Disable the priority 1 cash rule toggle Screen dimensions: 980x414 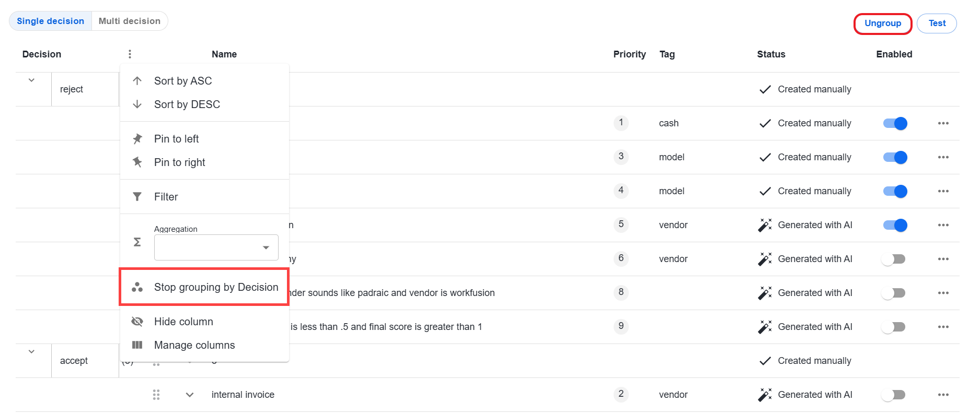pyautogui.click(x=895, y=123)
